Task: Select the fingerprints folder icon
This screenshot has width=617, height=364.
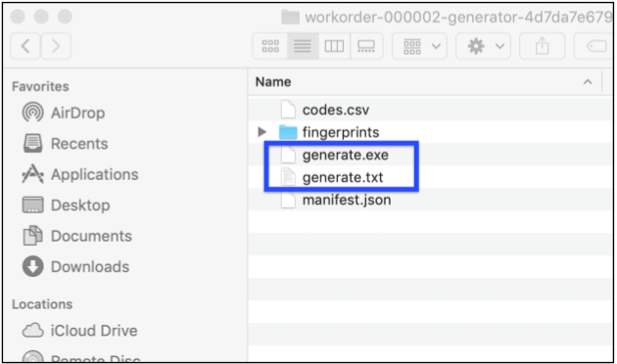Action: [x=288, y=132]
